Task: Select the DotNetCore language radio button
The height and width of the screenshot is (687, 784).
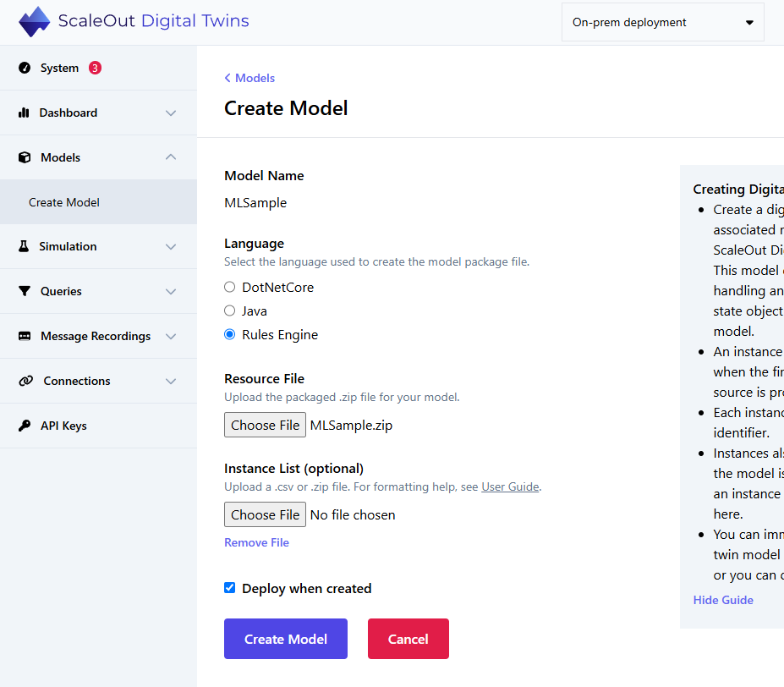Action: tap(229, 287)
